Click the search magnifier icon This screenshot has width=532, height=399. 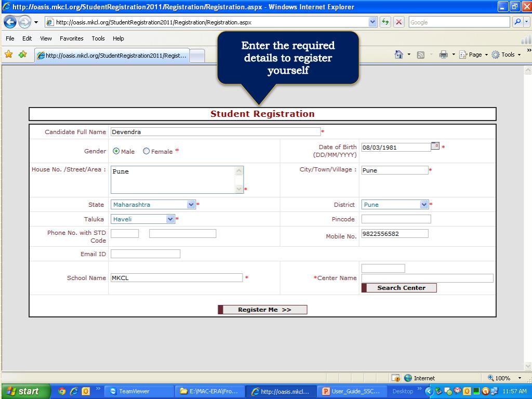tap(517, 22)
